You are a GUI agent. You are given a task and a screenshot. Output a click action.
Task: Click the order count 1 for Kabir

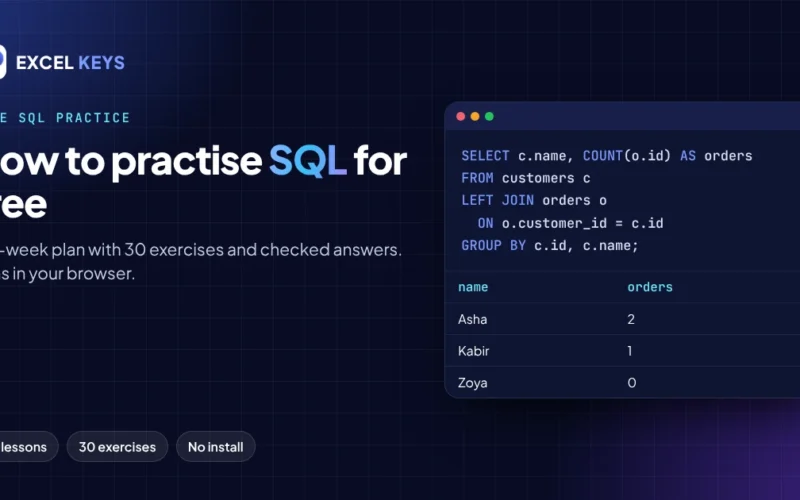630,351
